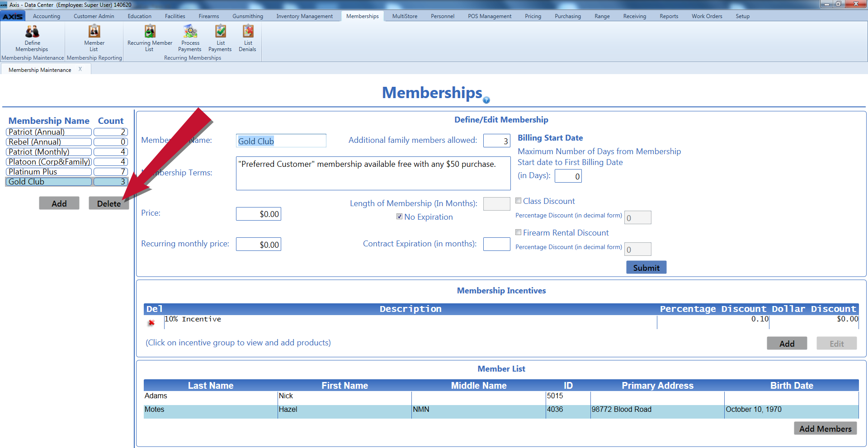Image resolution: width=868 pixels, height=448 pixels.
Task: Open the Reports tab
Action: [669, 16]
